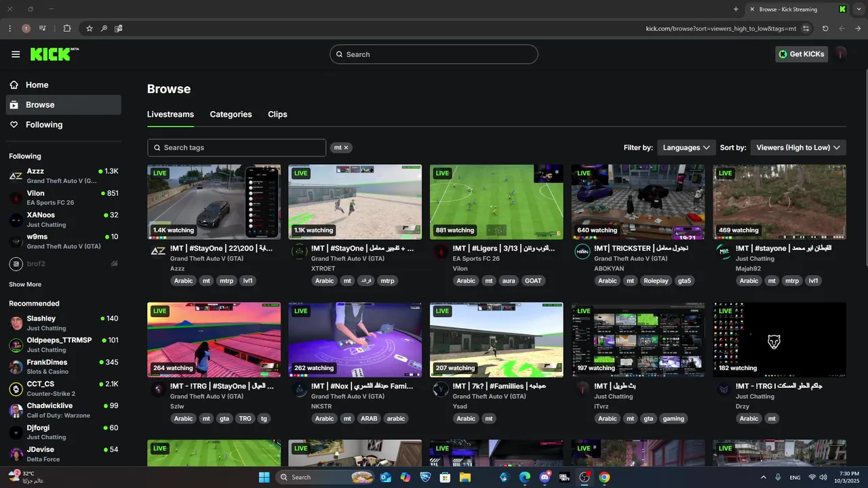Expand Following list with Show More
The width and height of the screenshot is (868, 488).
[25, 285]
